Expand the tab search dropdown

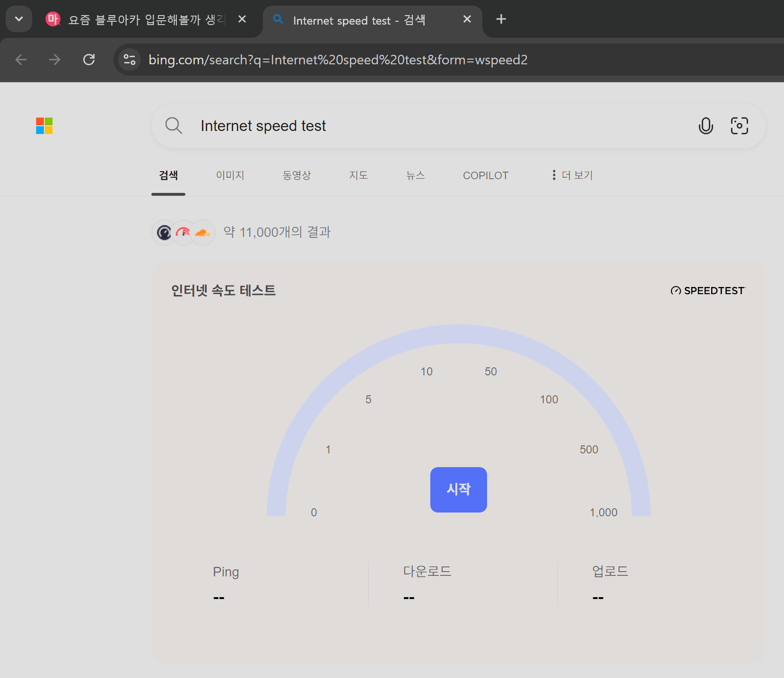[19, 19]
